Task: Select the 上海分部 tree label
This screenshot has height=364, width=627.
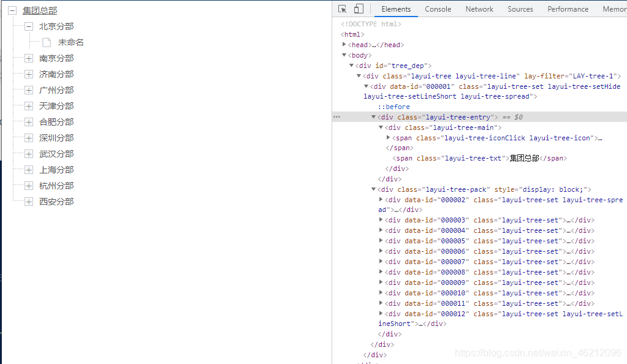Action: (x=56, y=170)
